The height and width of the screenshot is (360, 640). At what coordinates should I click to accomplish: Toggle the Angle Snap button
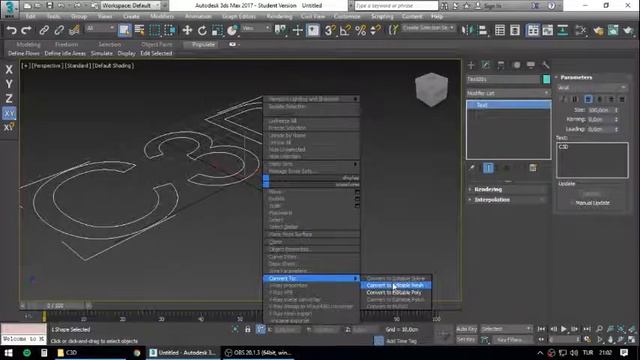[x=345, y=30]
